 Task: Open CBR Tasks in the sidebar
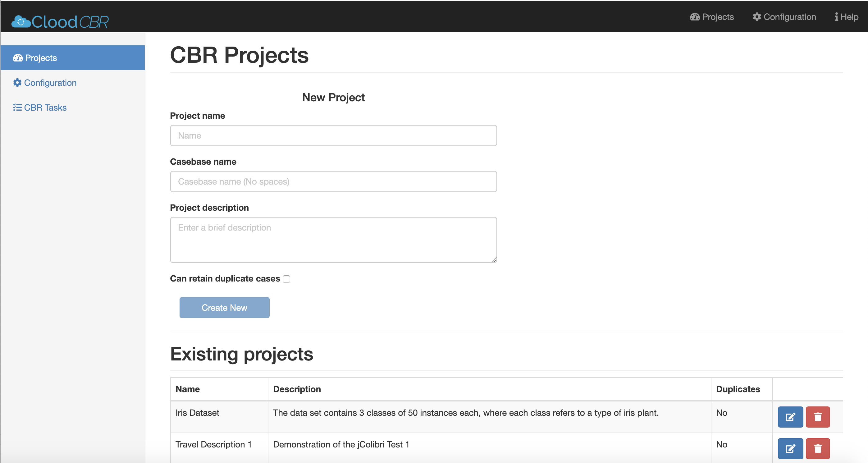click(45, 108)
